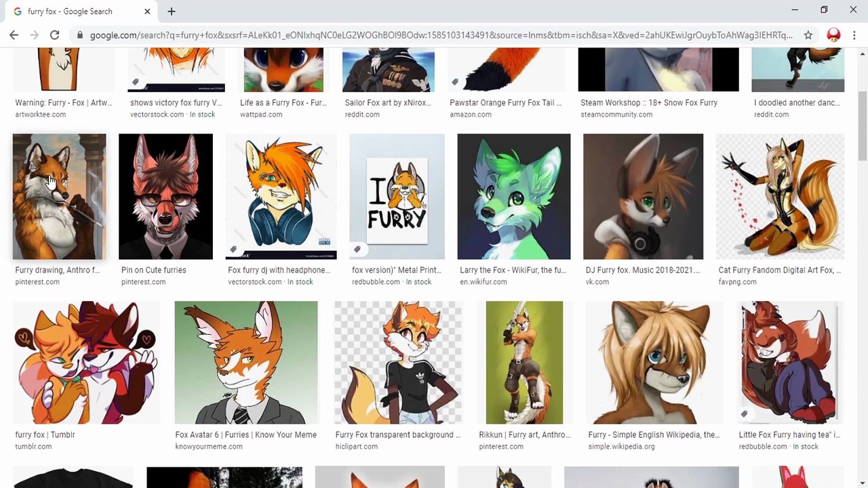Click the product tag on the Pawstar Orange Fox Tail image

tap(455, 83)
